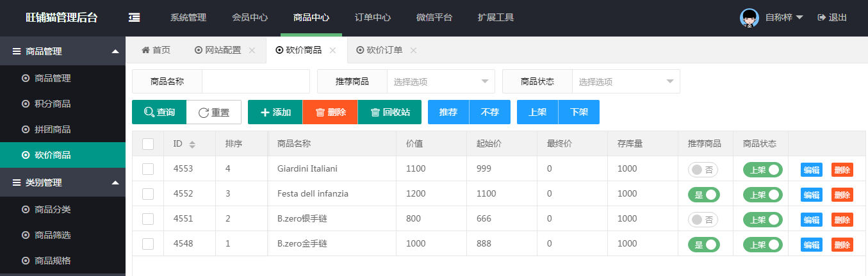The image size is (868, 276).
Task: Click the 回收站 trash button
Action: click(389, 112)
